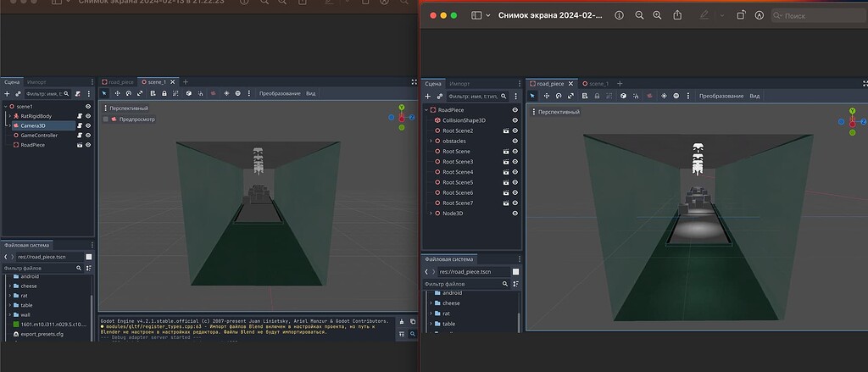Toggle the snap icon in left window toolbar
Screen dimensions: 868x372
200,93
